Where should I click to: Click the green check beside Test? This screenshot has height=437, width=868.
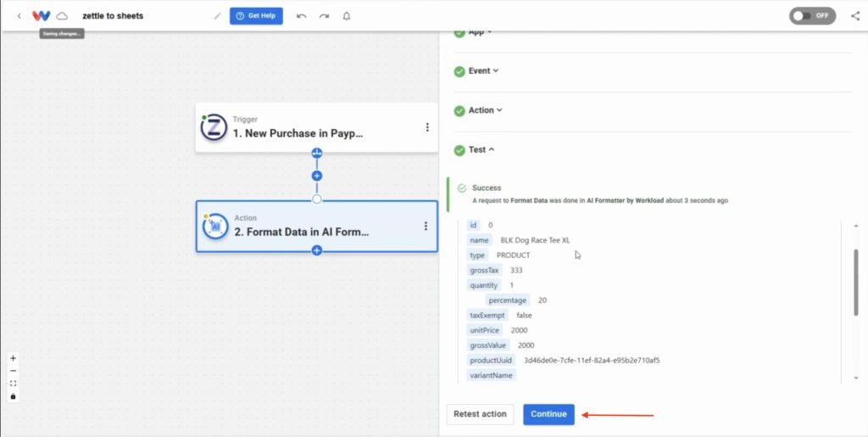[459, 150]
